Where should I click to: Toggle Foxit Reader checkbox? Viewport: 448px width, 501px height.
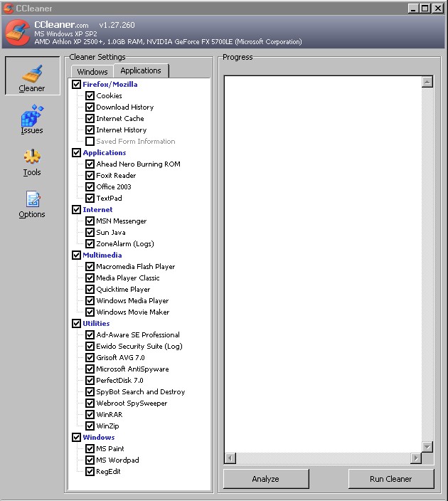point(90,175)
